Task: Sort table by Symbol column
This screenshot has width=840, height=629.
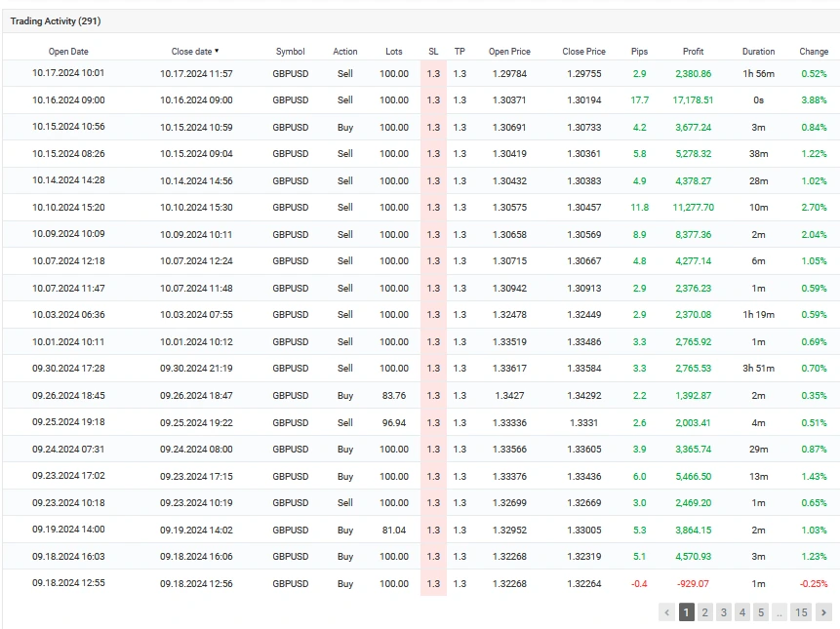Action: 291,52
